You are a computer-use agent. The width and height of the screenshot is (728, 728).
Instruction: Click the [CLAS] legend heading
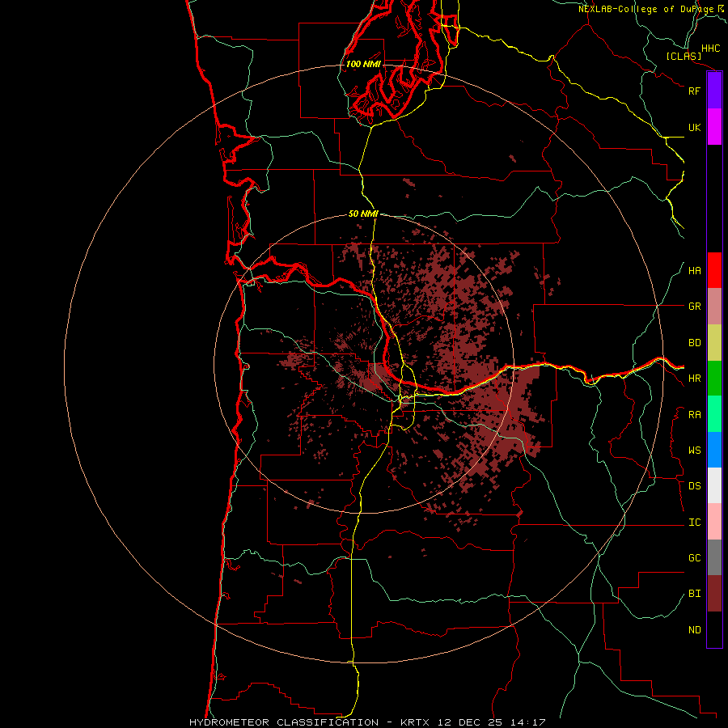(x=684, y=56)
